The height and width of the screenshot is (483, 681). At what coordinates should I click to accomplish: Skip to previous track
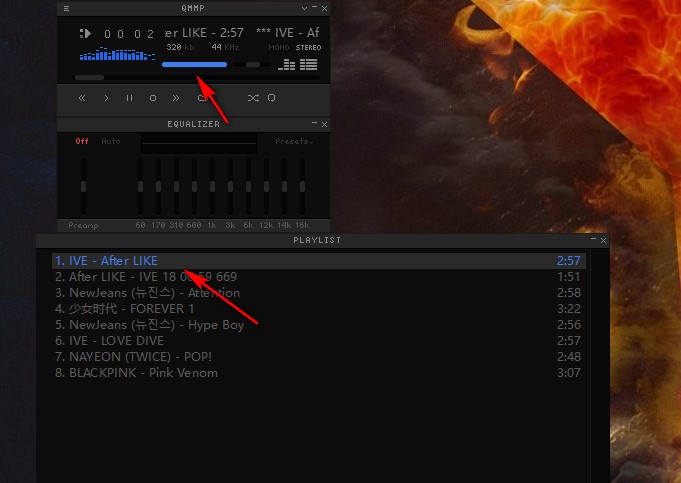[x=82, y=98]
